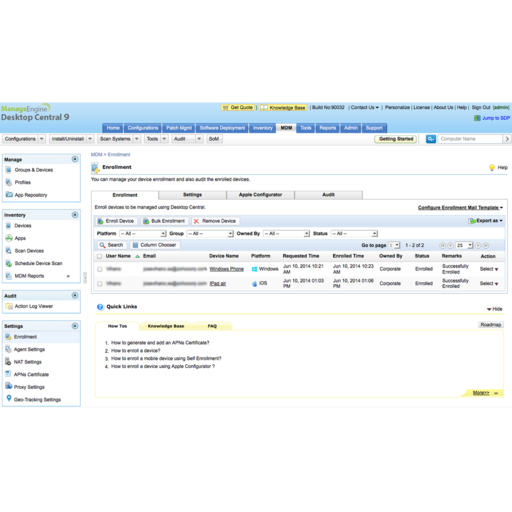The height and width of the screenshot is (512, 512).
Task: Open the Group filter dropdown
Action: (x=210, y=234)
